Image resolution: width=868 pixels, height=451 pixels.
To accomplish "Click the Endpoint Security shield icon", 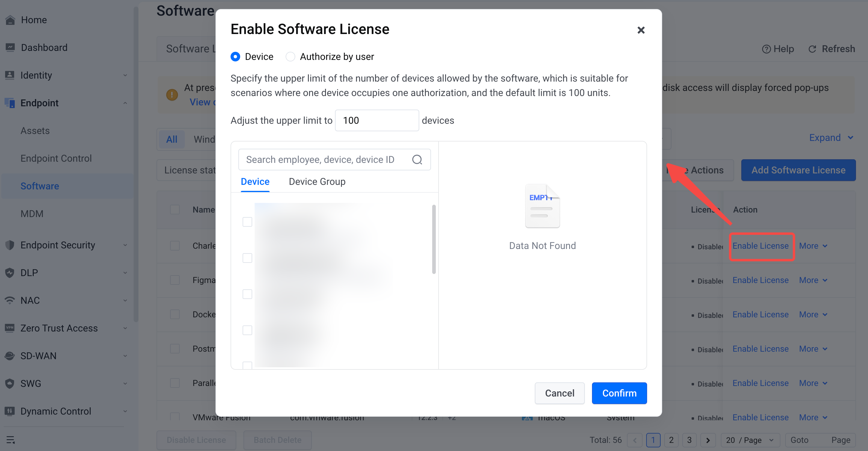I will pos(10,245).
